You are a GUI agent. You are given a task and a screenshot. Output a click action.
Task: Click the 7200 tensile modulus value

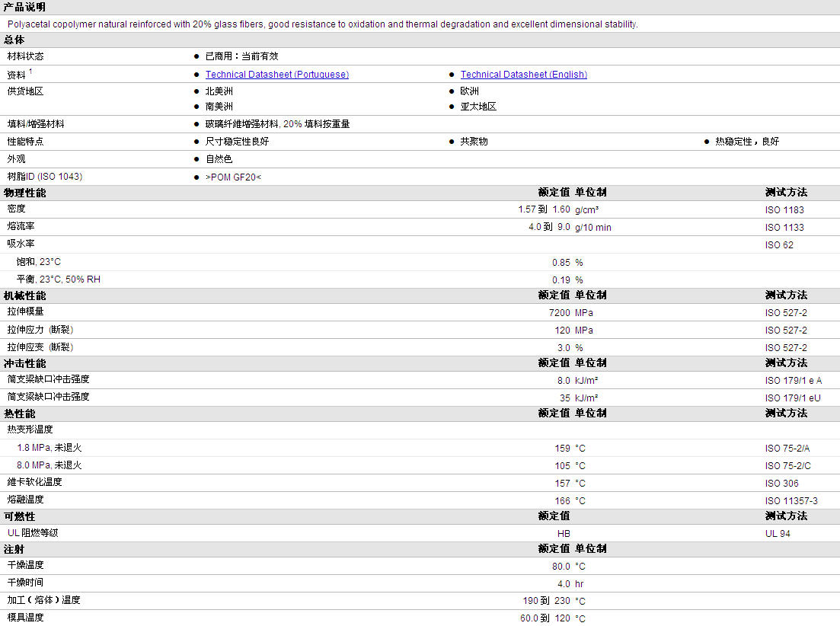pos(554,313)
